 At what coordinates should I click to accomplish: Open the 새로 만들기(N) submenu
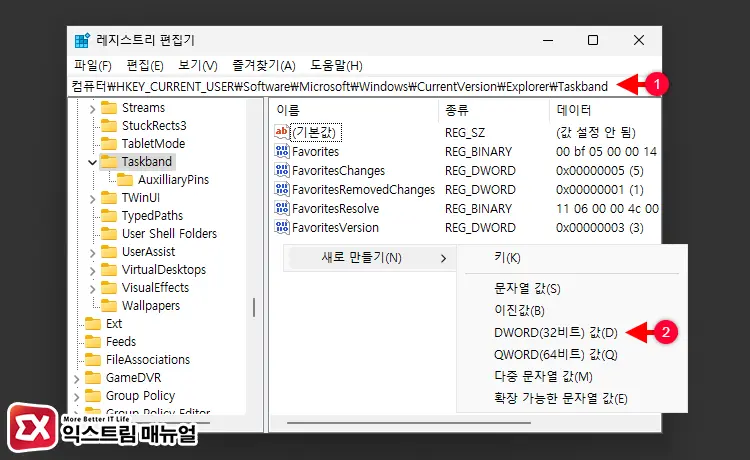tap(369, 258)
